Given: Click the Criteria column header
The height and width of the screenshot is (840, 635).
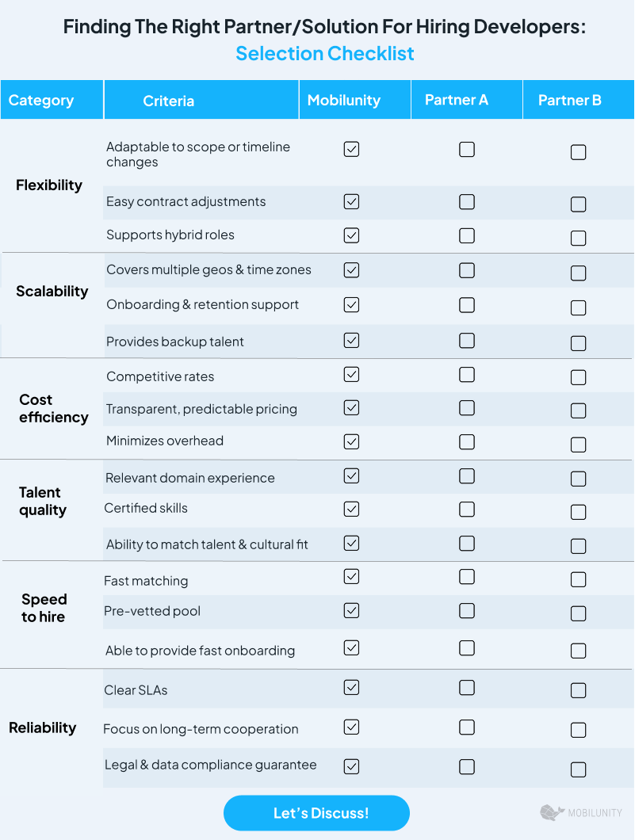Looking at the screenshot, I should pos(169,101).
